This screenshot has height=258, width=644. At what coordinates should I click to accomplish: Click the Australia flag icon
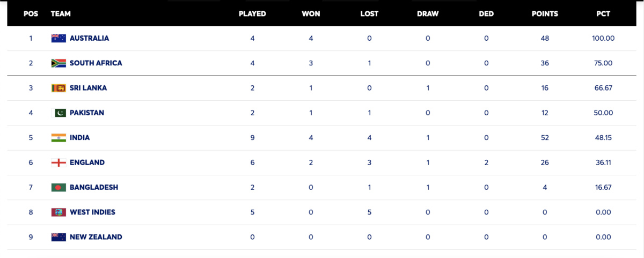(x=58, y=38)
